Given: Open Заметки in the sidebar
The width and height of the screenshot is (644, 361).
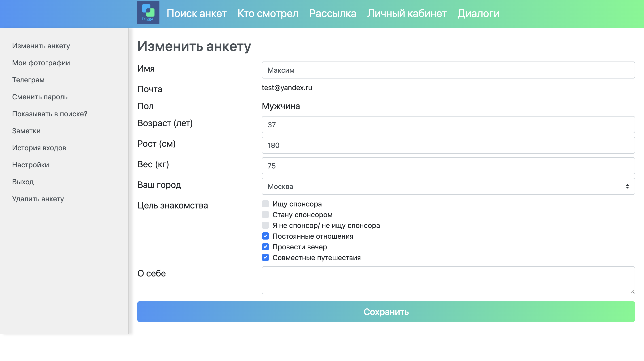Looking at the screenshot, I should (x=26, y=131).
